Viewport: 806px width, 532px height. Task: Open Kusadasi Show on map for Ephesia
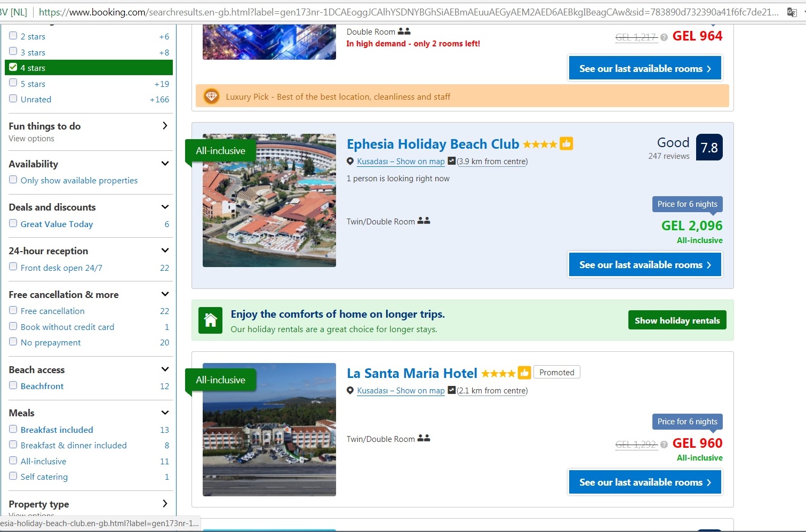(x=401, y=162)
